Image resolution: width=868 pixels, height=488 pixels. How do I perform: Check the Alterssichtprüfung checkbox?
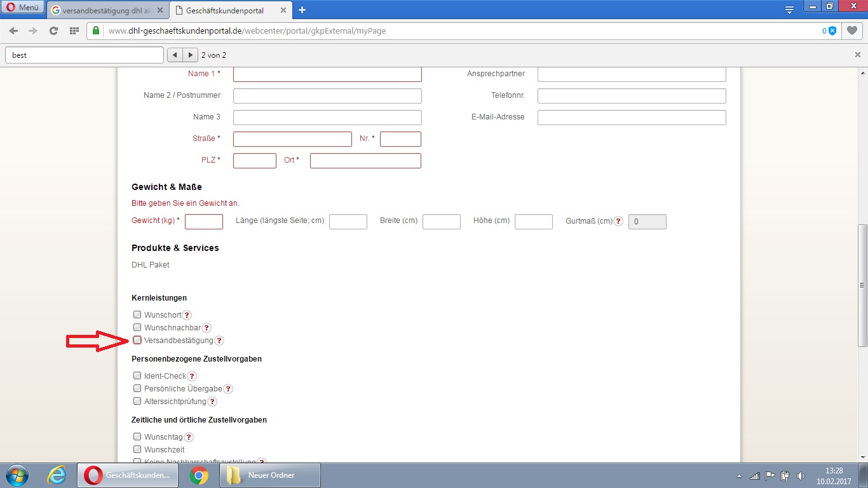click(x=137, y=401)
